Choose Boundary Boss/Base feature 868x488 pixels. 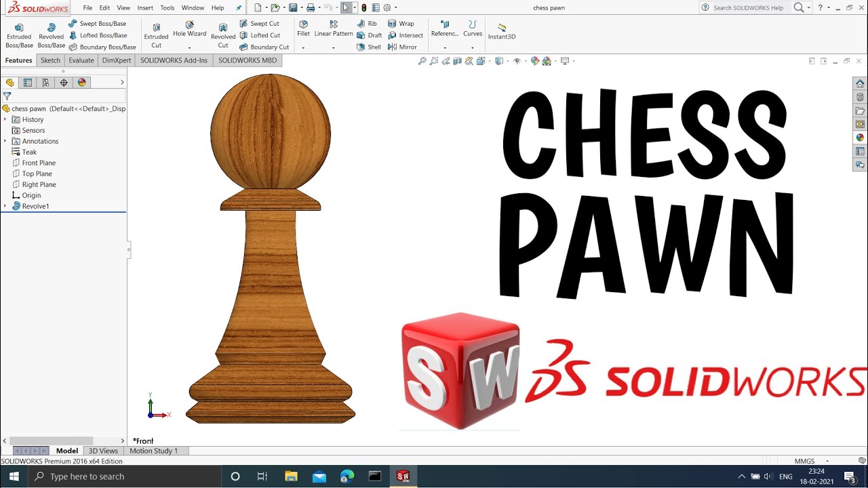click(x=102, y=47)
